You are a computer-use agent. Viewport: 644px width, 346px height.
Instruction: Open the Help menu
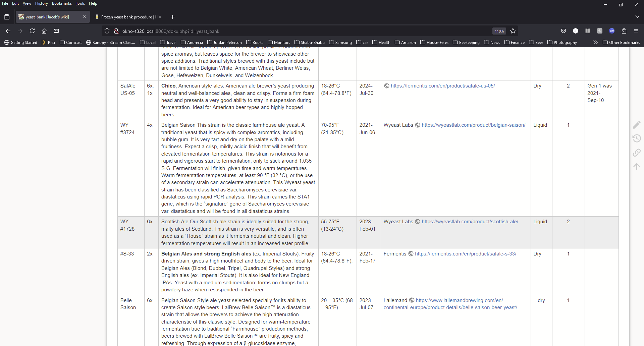coord(93,3)
